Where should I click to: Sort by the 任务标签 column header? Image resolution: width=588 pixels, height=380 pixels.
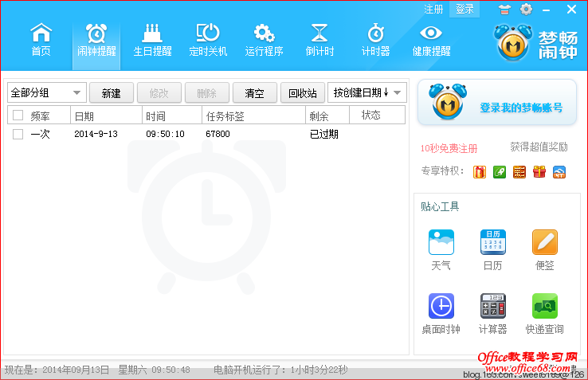coord(253,116)
